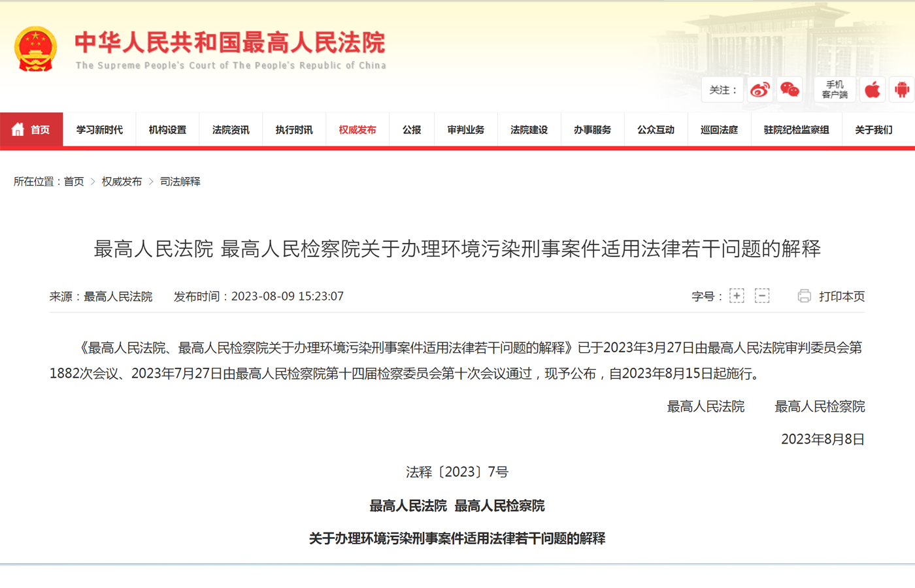915x588 pixels.
Task: Click the Android download icon
Action: [902, 90]
